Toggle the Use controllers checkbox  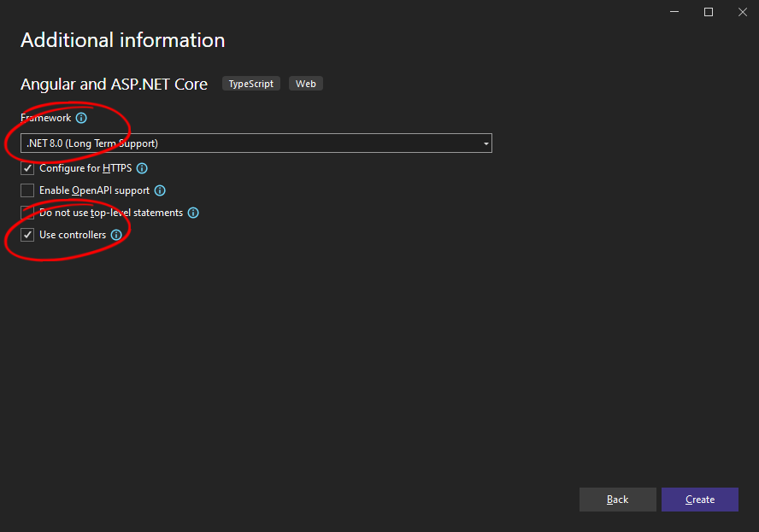point(27,235)
